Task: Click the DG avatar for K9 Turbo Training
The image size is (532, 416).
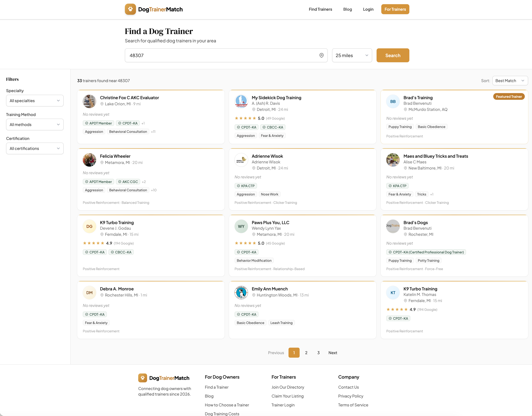Action: [89, 226]
